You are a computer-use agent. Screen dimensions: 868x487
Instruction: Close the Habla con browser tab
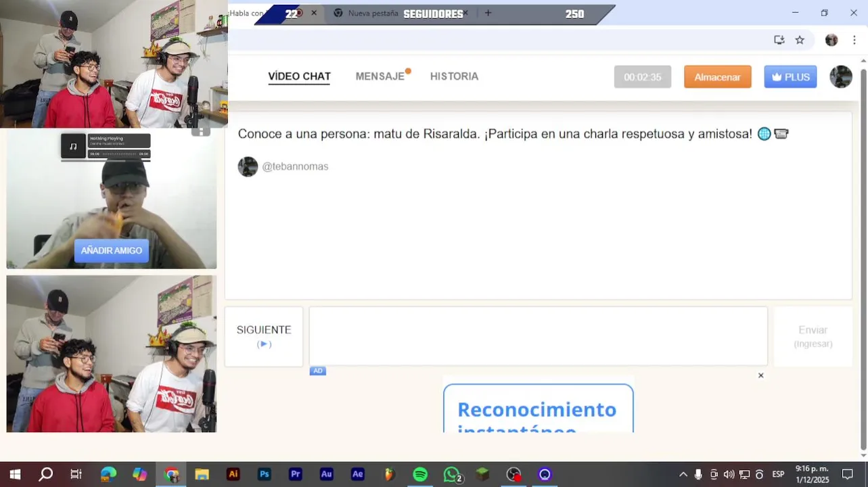(313, 13)
